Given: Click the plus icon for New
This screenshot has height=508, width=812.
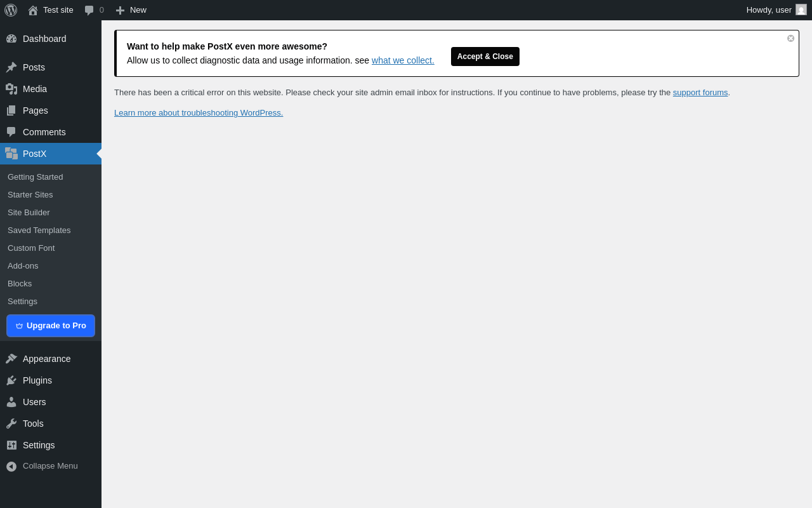Looking at the screenshot, I should (120, 10).
